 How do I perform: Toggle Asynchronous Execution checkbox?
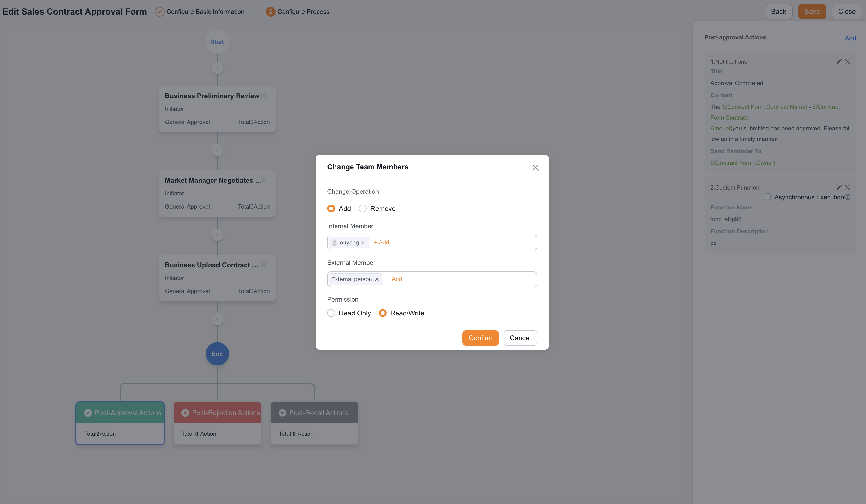(767, 197)
